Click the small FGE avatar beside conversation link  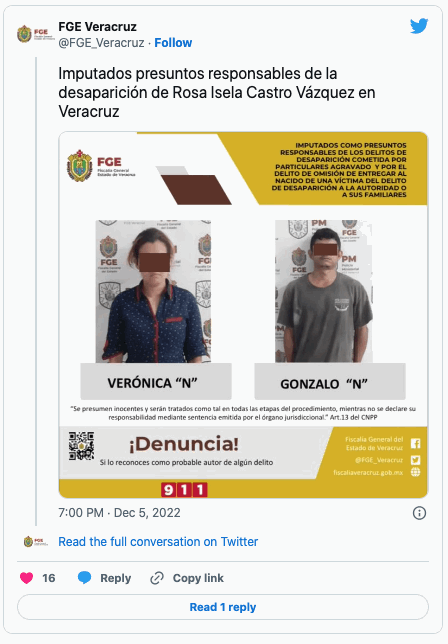[36, 541]
